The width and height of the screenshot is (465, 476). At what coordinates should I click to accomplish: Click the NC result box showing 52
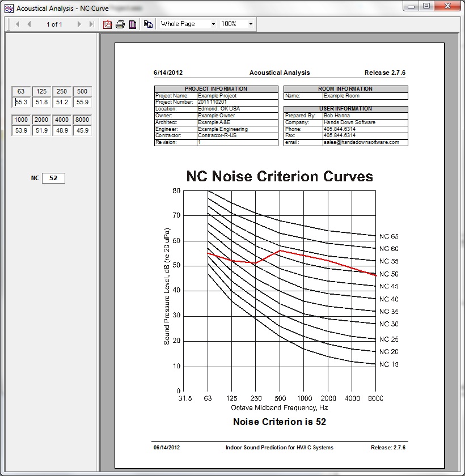click(53, 178)
